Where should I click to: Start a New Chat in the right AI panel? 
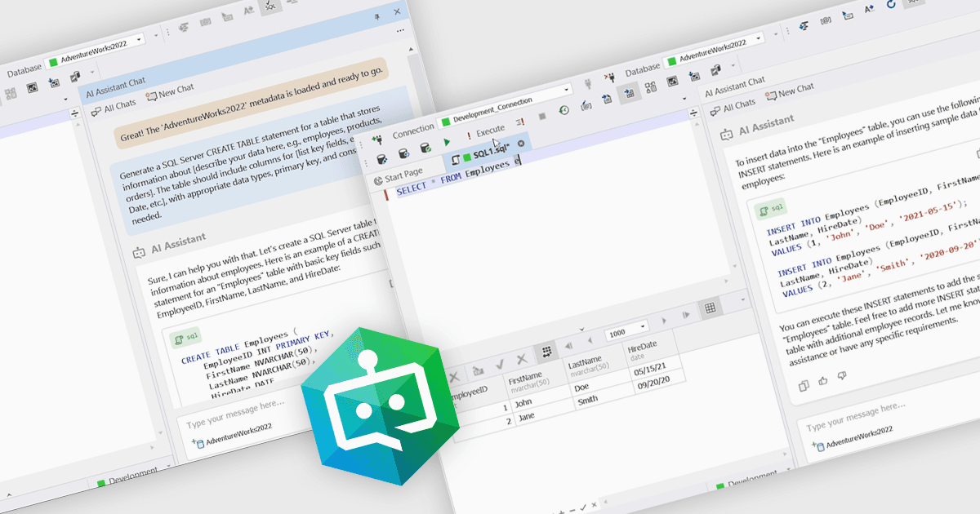tap(789, 91)
